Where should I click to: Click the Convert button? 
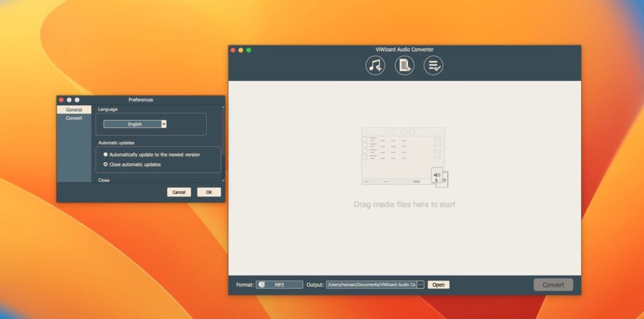[553, 284]
